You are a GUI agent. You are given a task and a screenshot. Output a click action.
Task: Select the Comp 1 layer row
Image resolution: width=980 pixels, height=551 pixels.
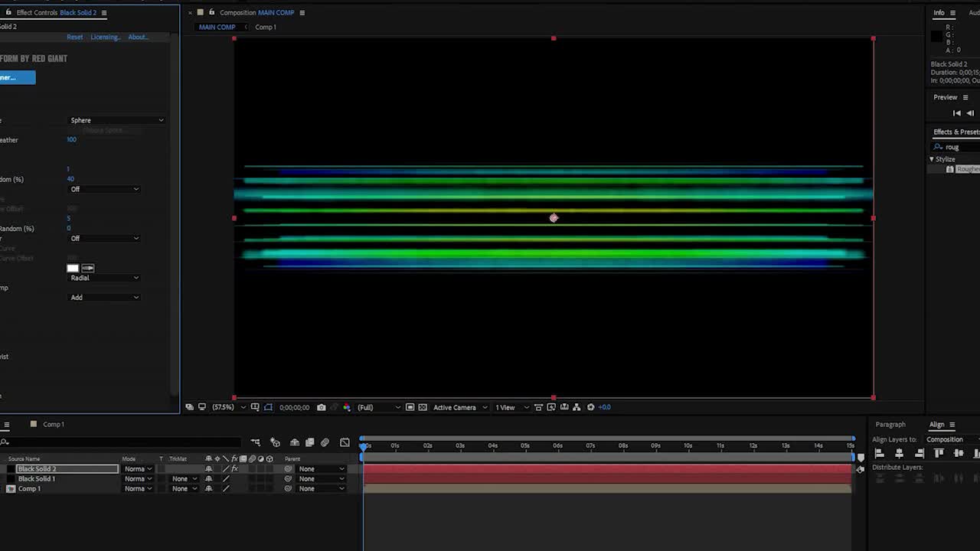tap(29, 489)
